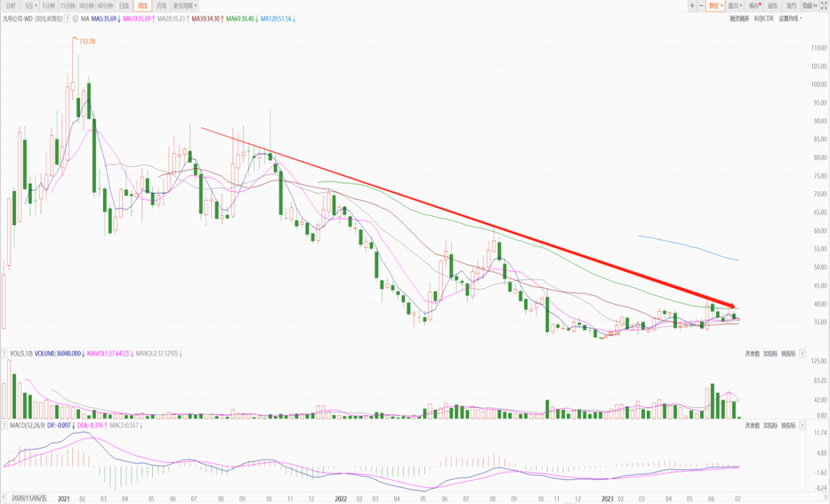Viewport: 830px width, 504px height.
Task: Click 加指标 in the VOL panel
Action: point(770,353)
